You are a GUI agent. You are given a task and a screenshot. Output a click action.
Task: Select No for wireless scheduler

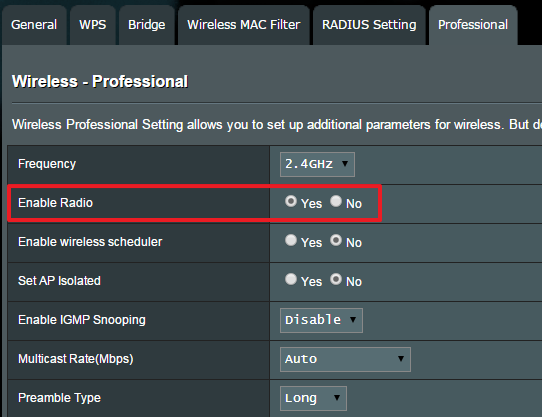[336, 240]
